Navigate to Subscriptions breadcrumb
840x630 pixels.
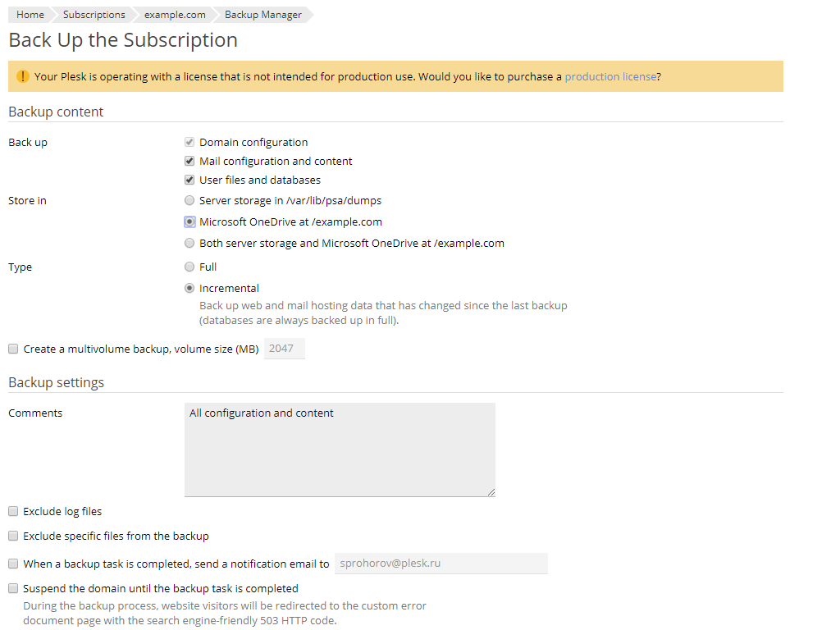[94, 15]
